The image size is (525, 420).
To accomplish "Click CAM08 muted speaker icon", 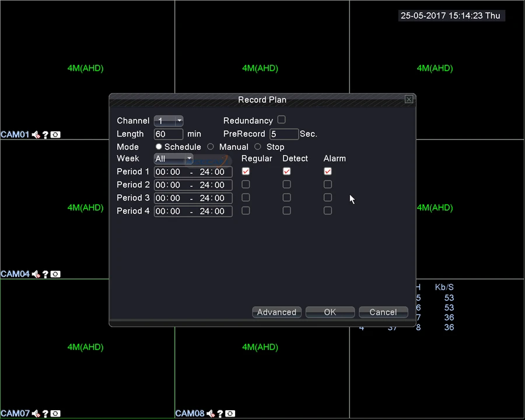I will pyautogui.click(x=211, y=414).
